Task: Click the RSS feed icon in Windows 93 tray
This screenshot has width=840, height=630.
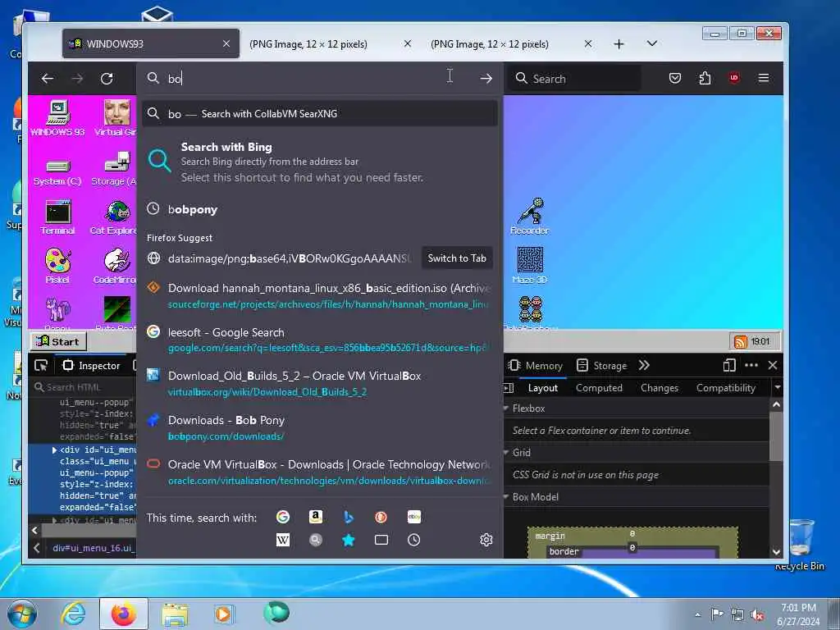Action: click(x=741, y=342)
